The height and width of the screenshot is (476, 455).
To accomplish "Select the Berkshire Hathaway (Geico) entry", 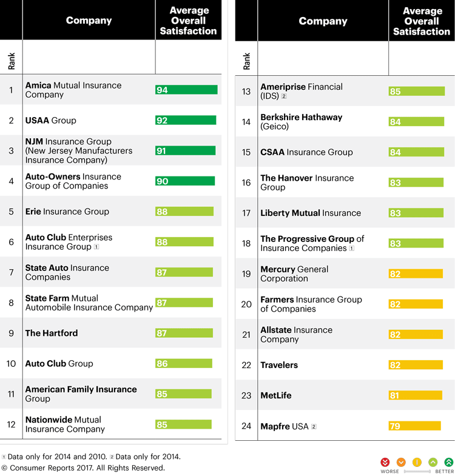I will (301, 122).
